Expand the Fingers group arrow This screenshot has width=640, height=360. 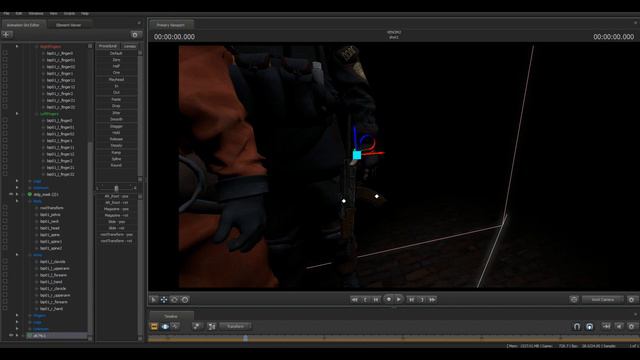17,316
